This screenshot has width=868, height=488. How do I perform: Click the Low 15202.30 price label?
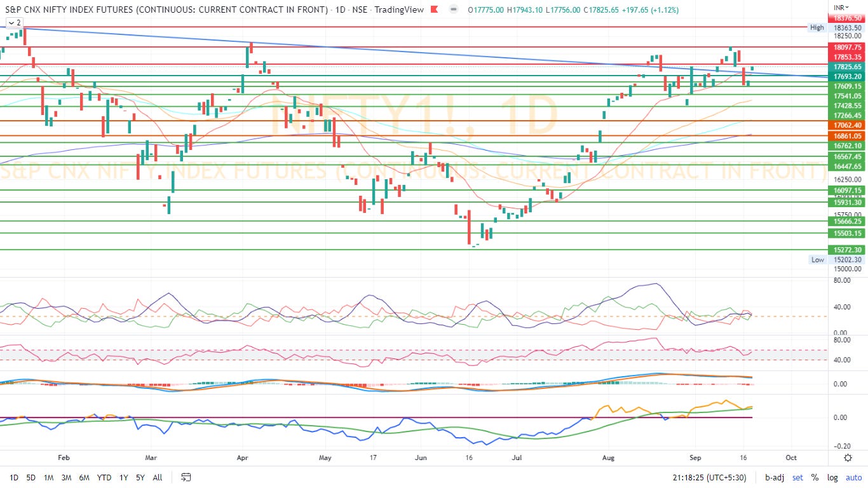coord(848,259)
